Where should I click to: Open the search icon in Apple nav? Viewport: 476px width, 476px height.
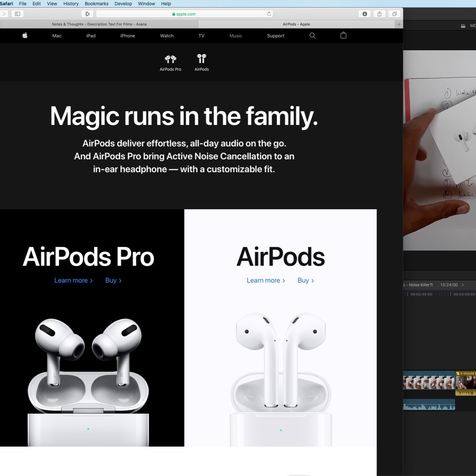(312, 36)
